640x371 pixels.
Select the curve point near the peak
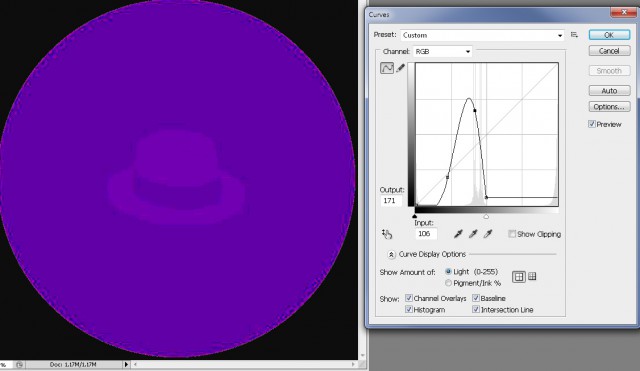pyautogui.click(x=475, y=111)
